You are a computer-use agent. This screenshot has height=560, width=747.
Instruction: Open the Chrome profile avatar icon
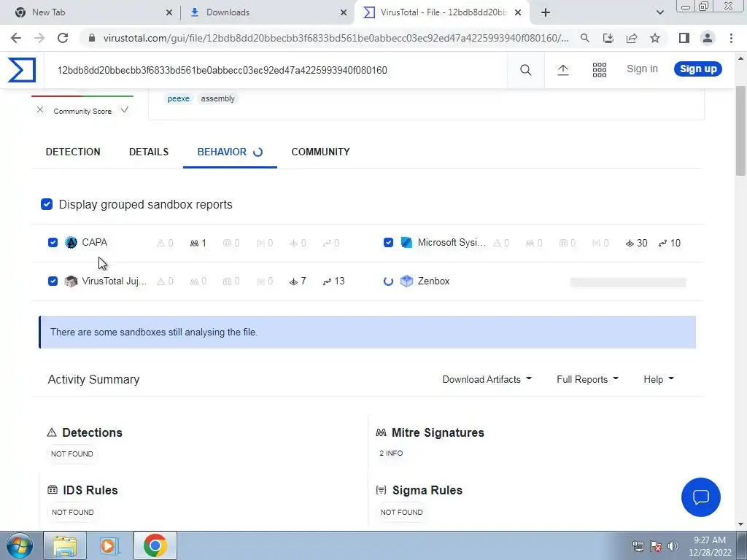point(708,38)
